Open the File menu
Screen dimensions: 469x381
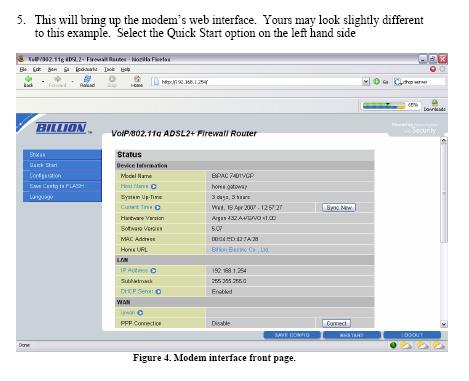tap(23, 69)
